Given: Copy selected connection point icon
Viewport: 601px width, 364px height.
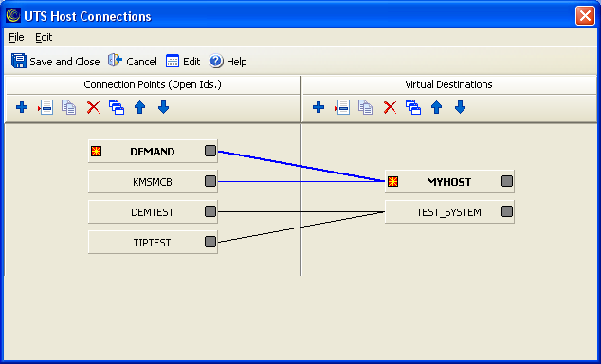Looking at the screenshot, I should pyautogui.click(x=69, y=107).
